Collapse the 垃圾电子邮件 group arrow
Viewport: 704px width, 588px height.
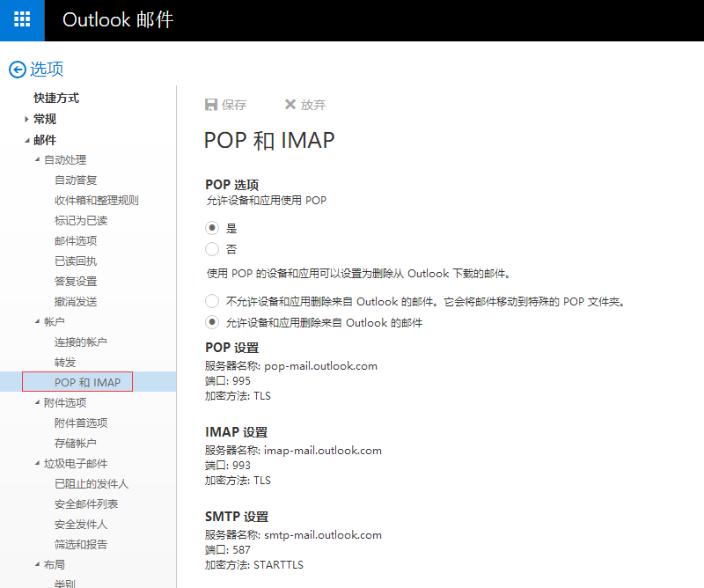[37, 463]
